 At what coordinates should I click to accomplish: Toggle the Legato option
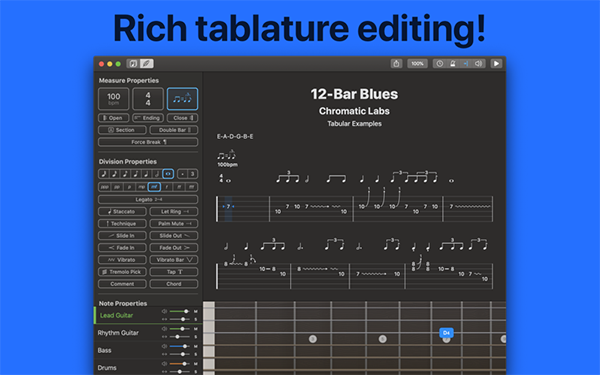click(148, 199)
